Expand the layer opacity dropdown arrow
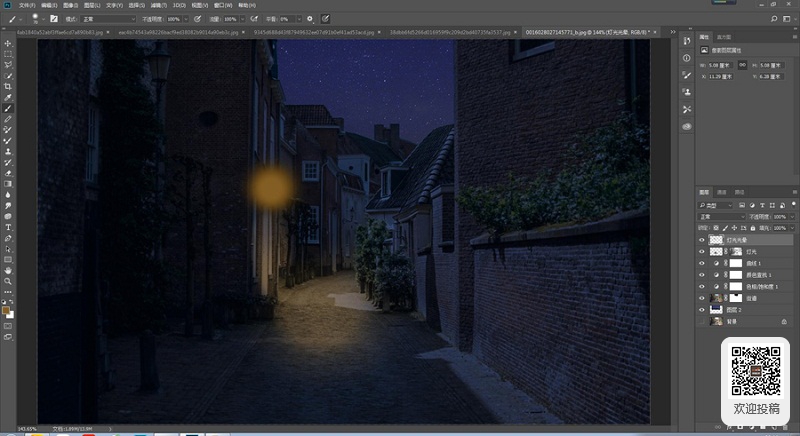Viewport: 800px width, 436px height. 792,217
